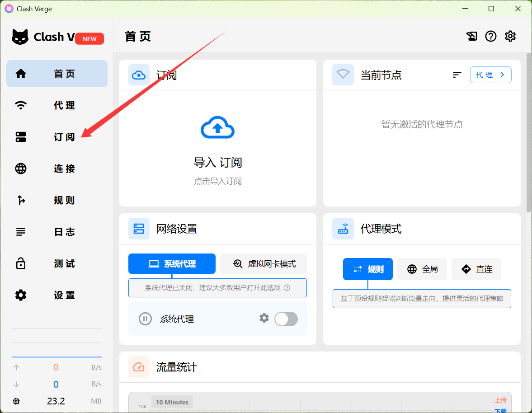
Task: Expand the 代理 chevron button
Action: pos(490,75)
